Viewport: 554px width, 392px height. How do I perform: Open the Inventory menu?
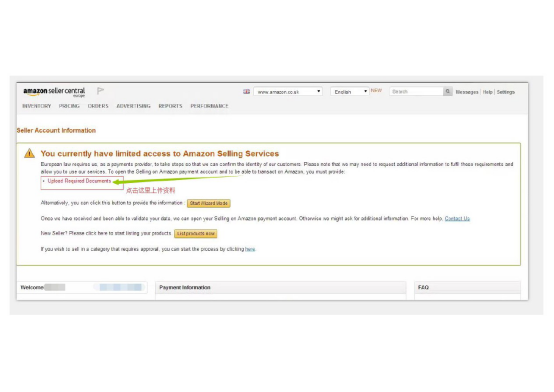click(x=37, y=106)
